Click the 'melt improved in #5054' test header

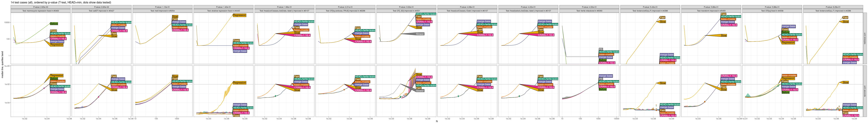click(162, 11)
